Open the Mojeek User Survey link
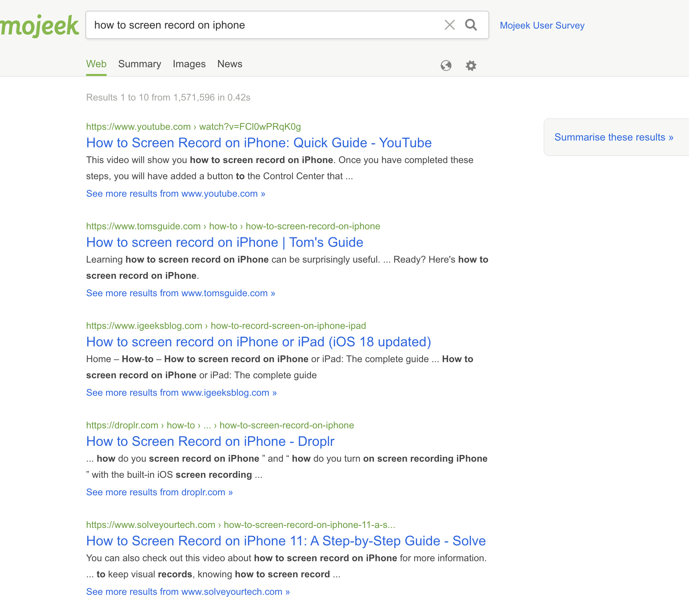 pyautogui.click(x=542, y=25)
